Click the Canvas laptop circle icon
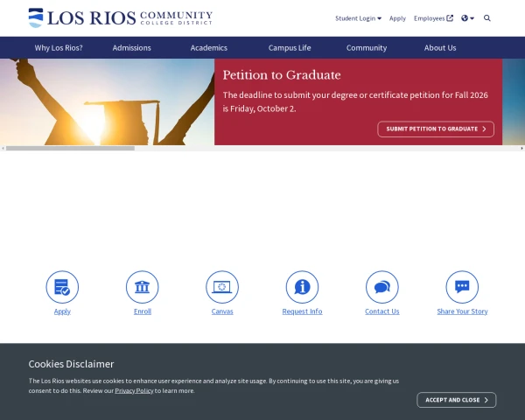The image size is (525, 420). [222, 287]
